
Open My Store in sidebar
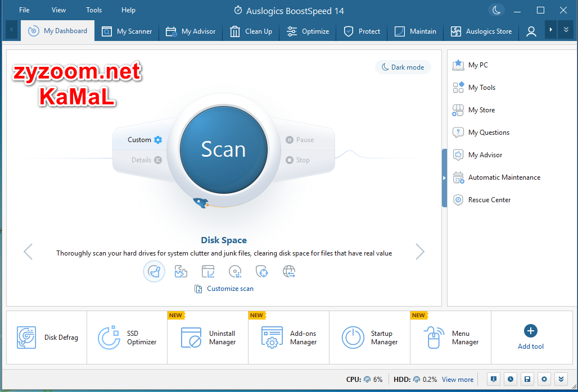tap(473, 110)
